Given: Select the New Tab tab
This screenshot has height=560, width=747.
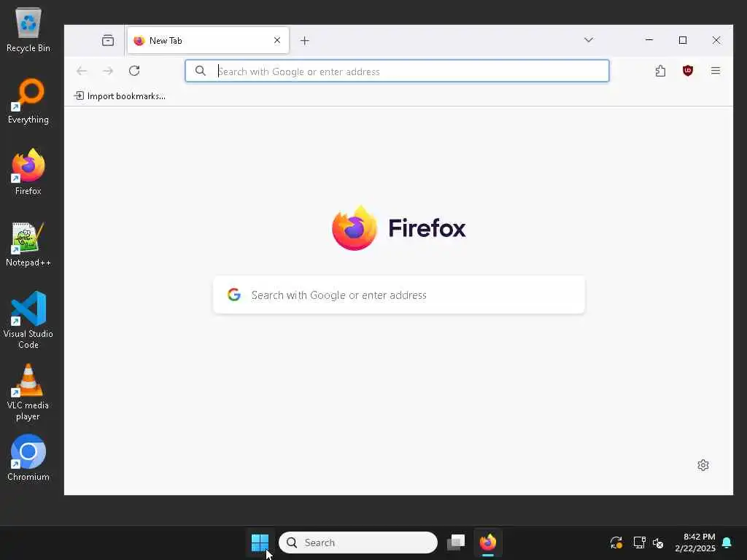Looking at the screenshot, I should coord(208,41).
